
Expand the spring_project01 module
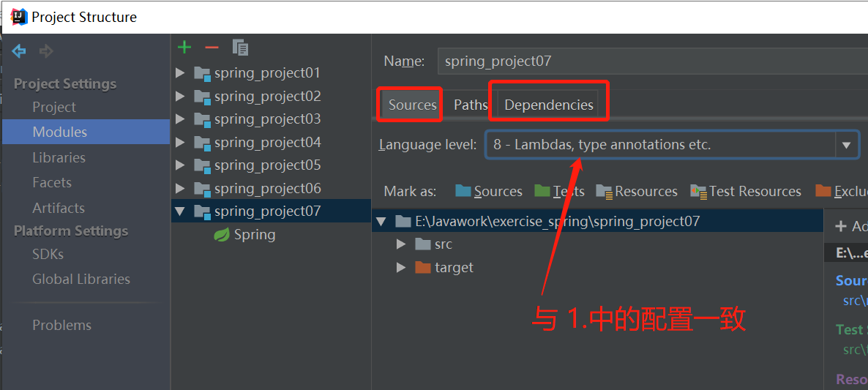click(x=180, y=73)
